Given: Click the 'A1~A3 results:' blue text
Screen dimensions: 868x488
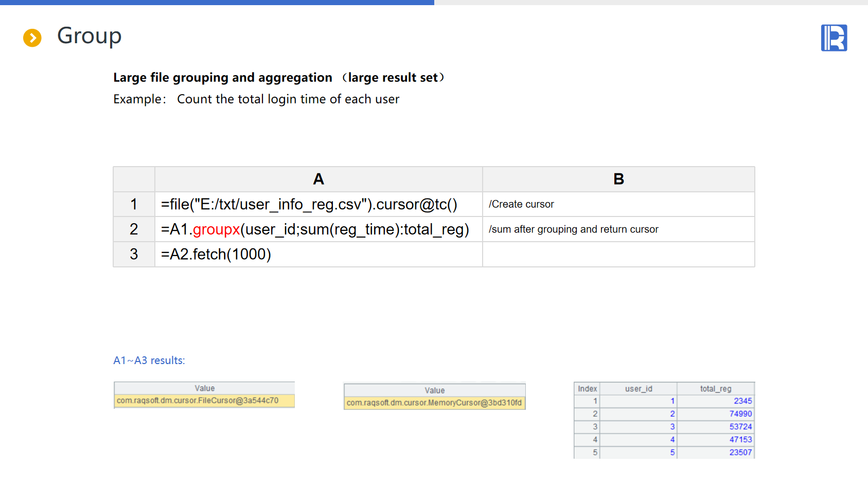Looking at the screenshot, I should tap(149, 360).
